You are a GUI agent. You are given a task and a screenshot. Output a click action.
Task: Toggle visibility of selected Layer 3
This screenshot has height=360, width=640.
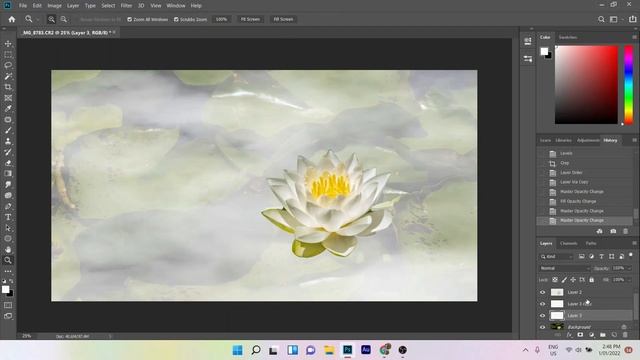(x=542, y=316)
